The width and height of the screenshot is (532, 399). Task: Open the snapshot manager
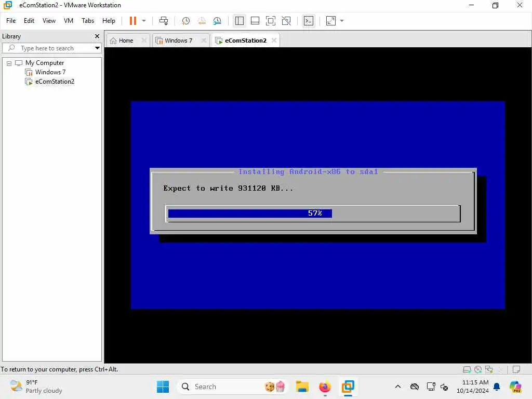click(x=217, y=21)
